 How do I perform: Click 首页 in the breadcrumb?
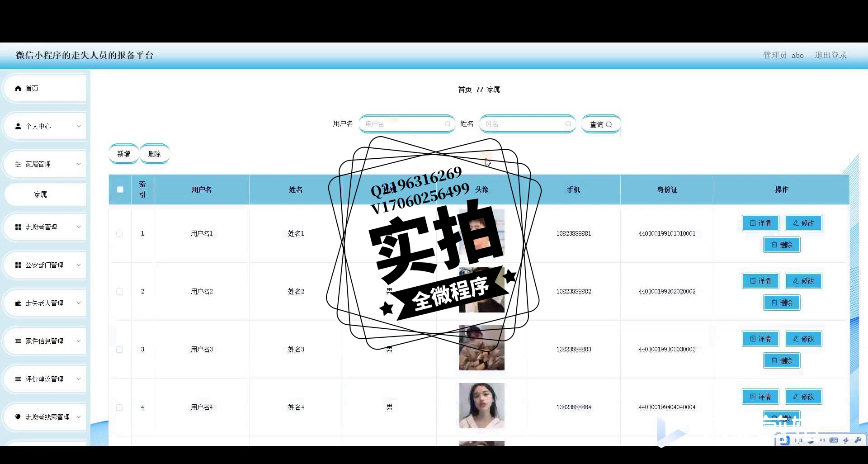point(465,90)
